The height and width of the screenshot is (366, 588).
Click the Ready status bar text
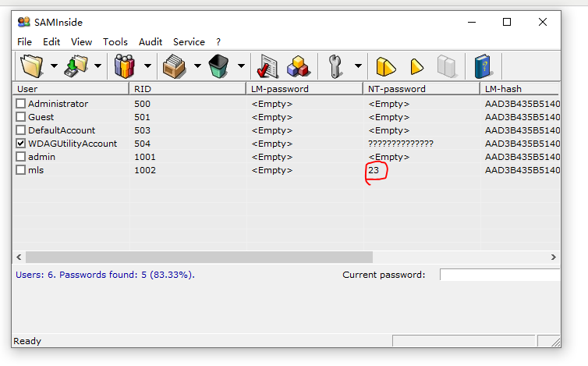[27, 341]
